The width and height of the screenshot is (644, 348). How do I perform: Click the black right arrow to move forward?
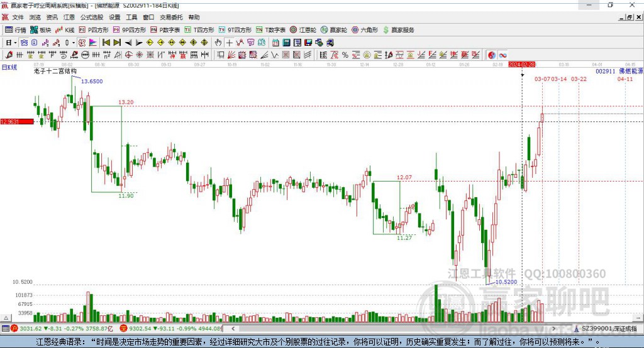[139, 42]
